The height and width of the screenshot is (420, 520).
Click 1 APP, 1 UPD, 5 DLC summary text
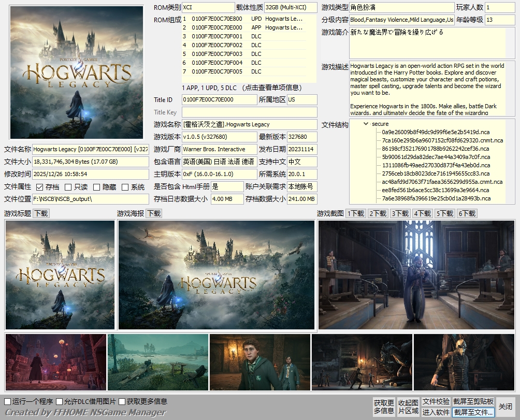(209, 88)
